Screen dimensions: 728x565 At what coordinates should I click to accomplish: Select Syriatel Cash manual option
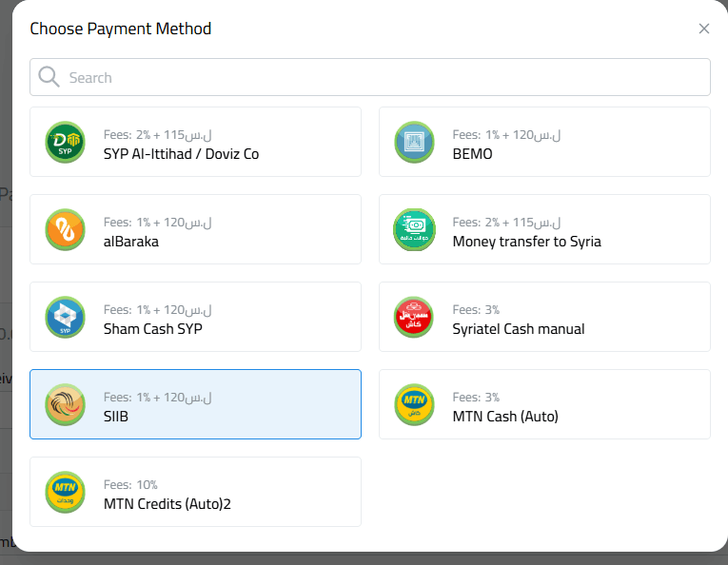tap(544, 317)
